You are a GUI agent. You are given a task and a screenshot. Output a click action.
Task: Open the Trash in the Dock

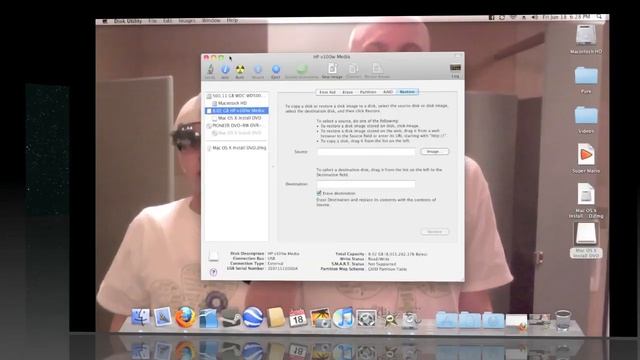point(563,320)
